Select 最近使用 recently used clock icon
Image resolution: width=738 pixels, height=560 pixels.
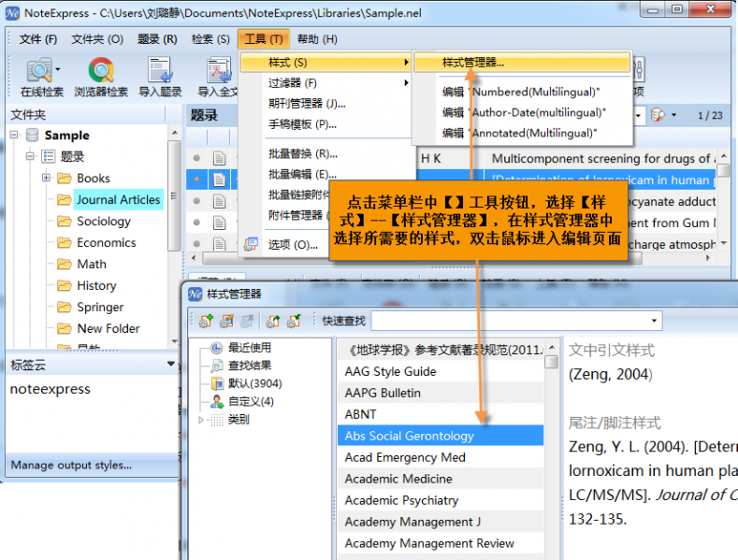tap(216, 348)
